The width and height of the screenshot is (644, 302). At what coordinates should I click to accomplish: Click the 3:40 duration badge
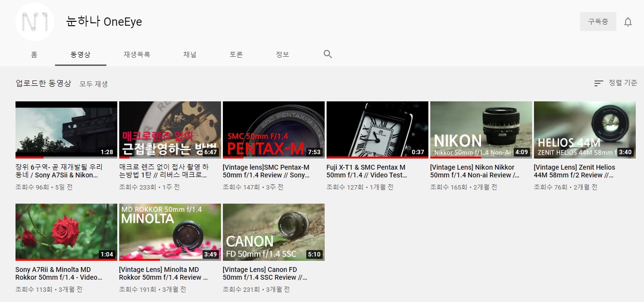click(x=625, y=152)
